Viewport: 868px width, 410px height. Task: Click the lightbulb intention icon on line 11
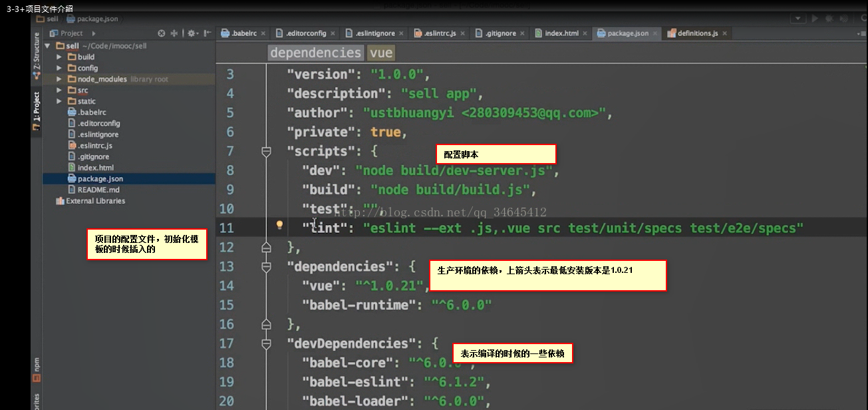(280, 226)
